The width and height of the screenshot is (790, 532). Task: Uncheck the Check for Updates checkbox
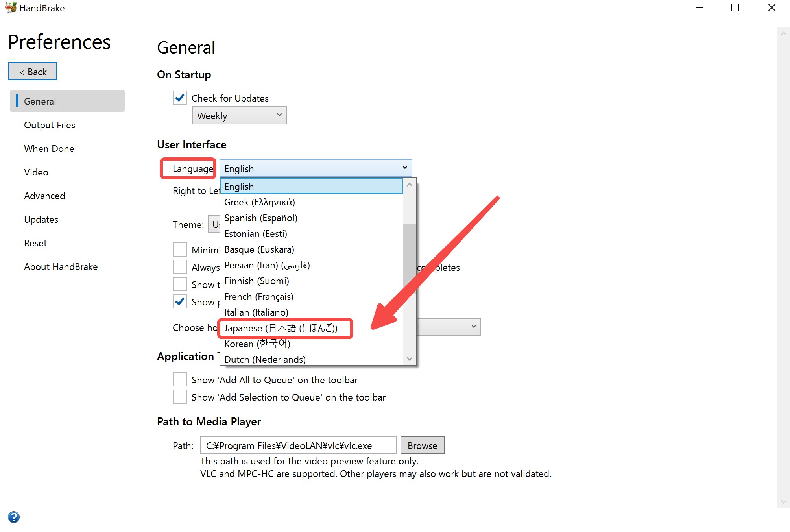pos(180,98)
